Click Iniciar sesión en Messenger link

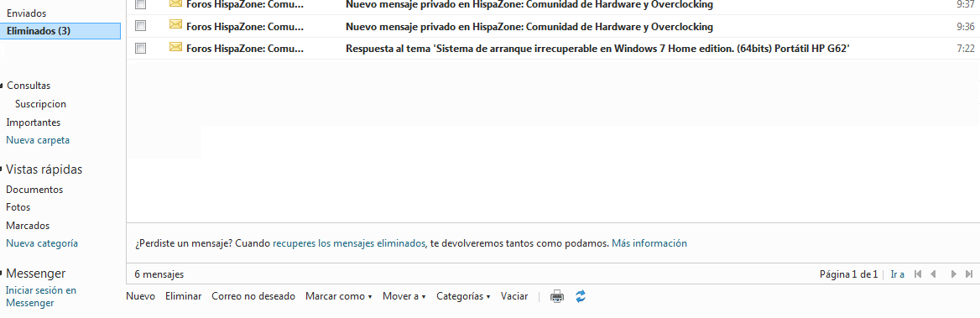(x=40, y=297)
